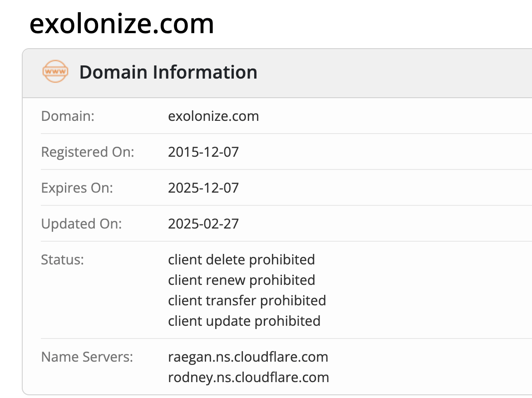Click the Domain: field label

point(67,116)
